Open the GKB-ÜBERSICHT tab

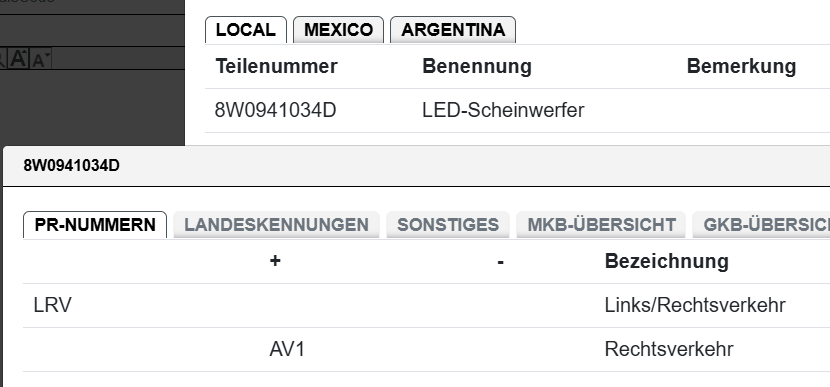[x=761, y=224]
